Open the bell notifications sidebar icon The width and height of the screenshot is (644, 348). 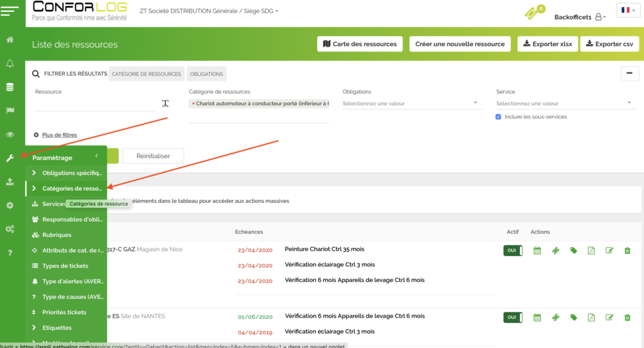click(10, 64)
